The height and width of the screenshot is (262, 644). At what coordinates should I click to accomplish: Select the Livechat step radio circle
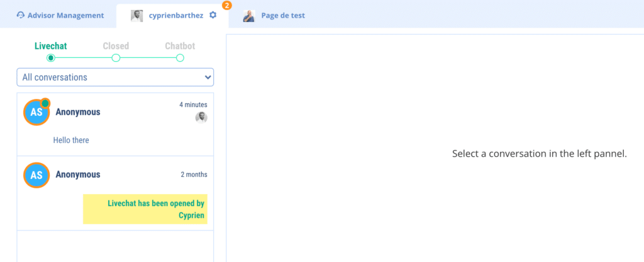pos(51,58)
